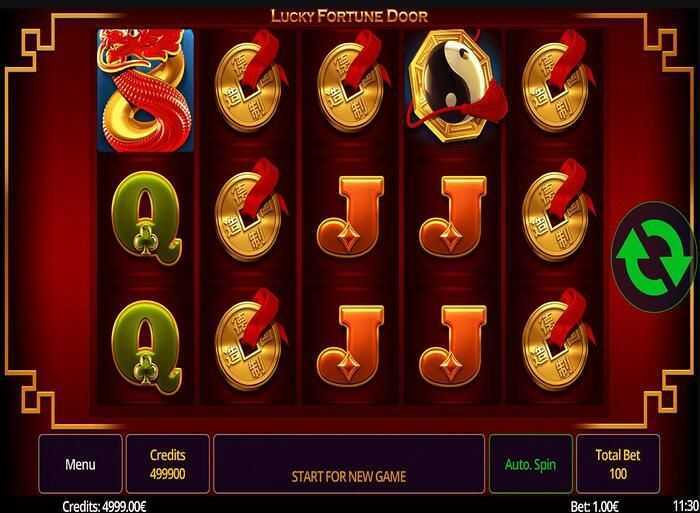Click the Bet 1.00€ status text
The image size is (700, 513).
point(594,506)
